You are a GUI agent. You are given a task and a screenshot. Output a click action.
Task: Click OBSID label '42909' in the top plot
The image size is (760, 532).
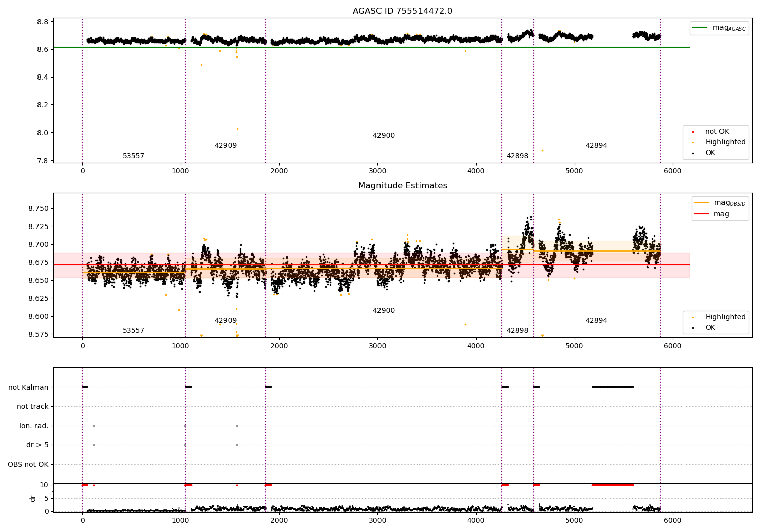225,146
